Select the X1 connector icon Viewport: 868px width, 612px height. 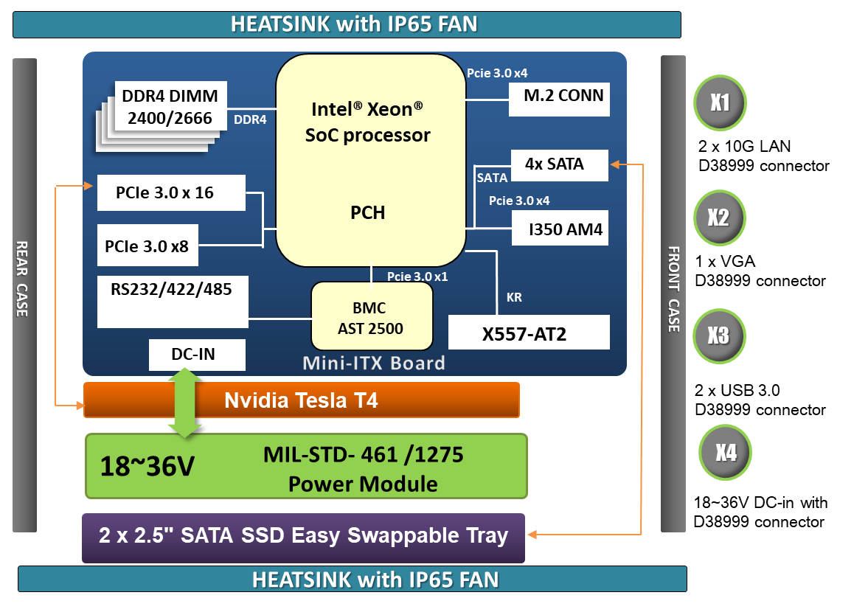719,103
